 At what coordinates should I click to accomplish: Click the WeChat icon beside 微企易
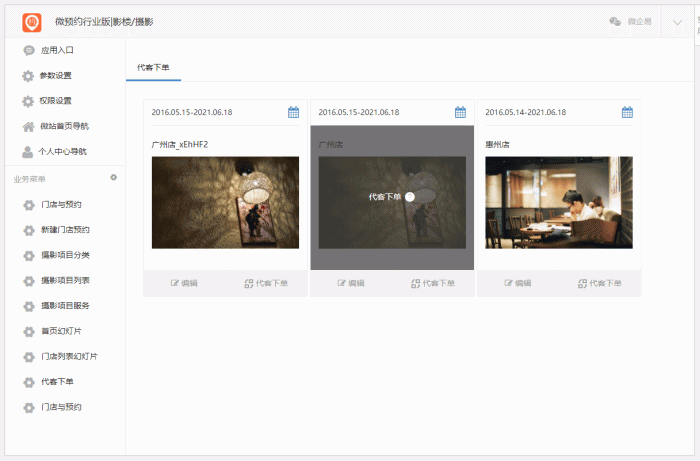coord(615,21)
